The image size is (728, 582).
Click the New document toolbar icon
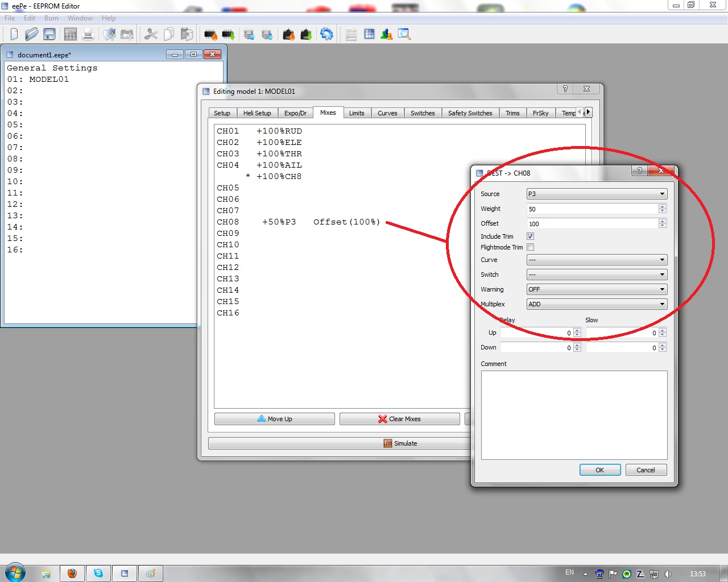pos(14,34)
